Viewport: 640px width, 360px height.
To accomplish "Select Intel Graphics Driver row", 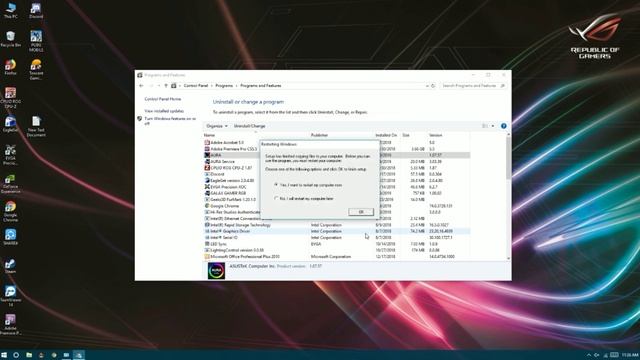I will click(337, 231).
